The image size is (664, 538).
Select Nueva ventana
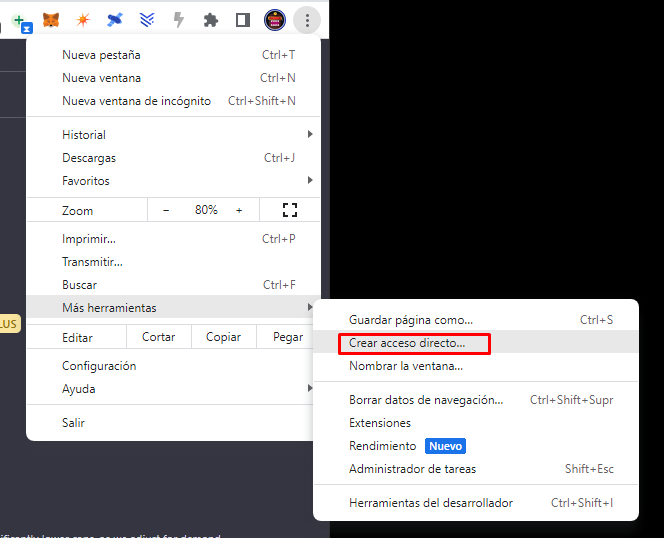click(x=174, y=78)
